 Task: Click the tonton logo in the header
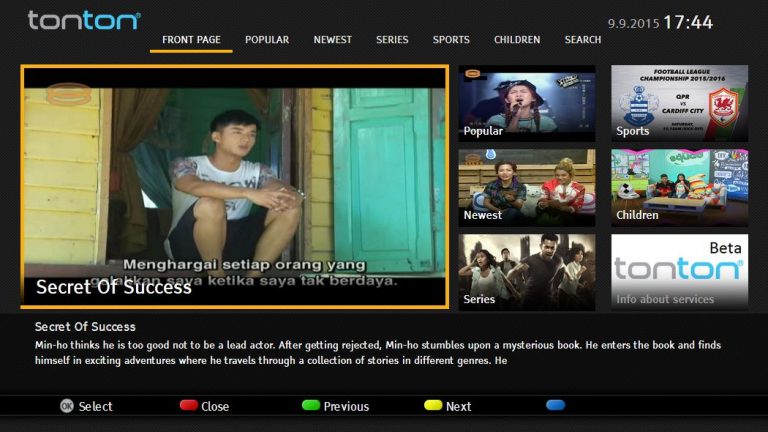(84, 21)
